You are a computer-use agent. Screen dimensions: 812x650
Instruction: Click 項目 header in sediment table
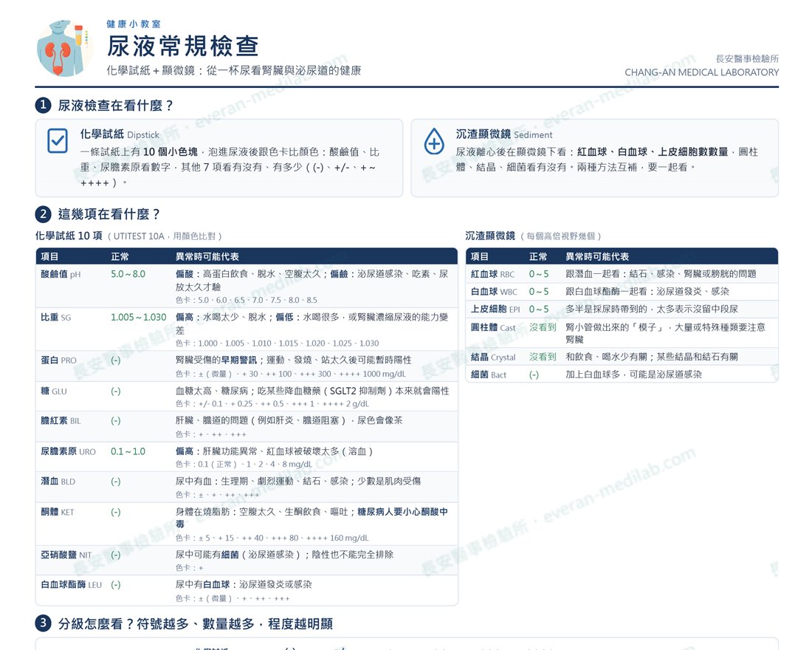480,256
